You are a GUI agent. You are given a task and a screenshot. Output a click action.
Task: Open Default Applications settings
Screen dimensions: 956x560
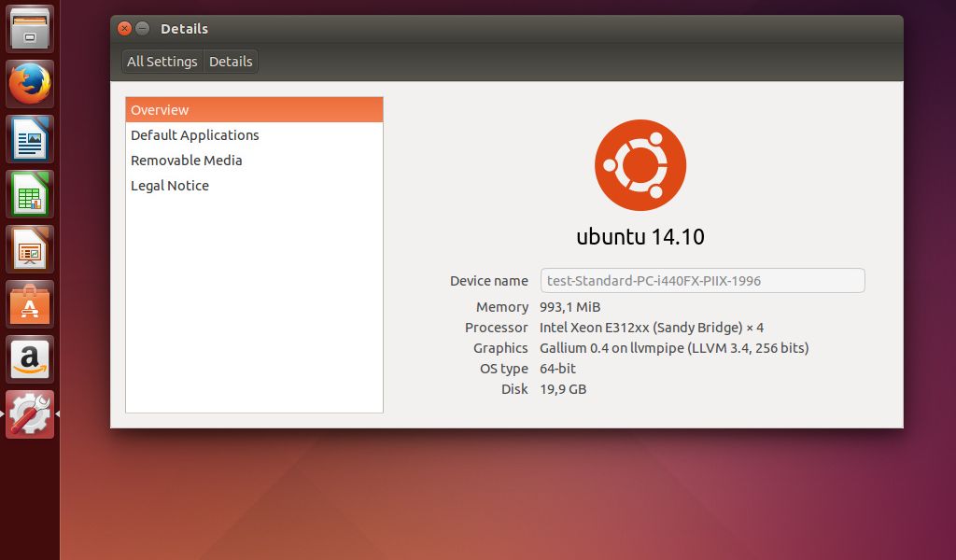(196, 134)
